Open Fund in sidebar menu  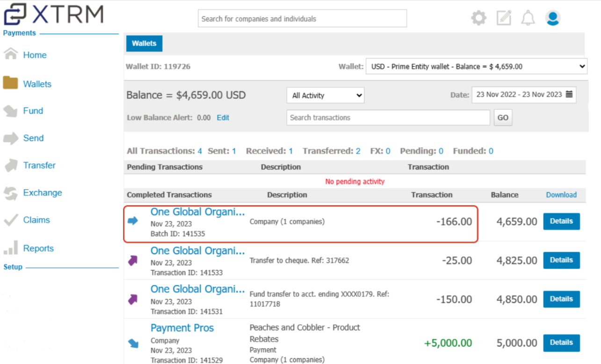[x=33, y=111]
